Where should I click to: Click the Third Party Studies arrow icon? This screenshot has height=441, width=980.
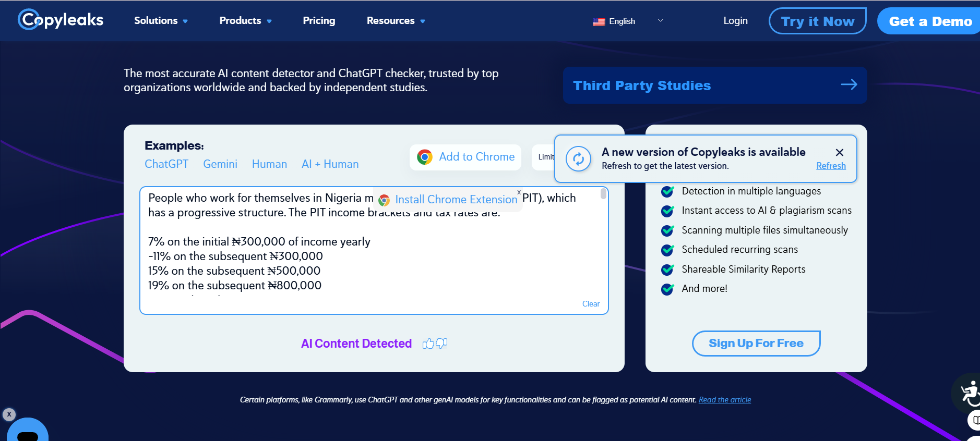[x=849, y=84]
